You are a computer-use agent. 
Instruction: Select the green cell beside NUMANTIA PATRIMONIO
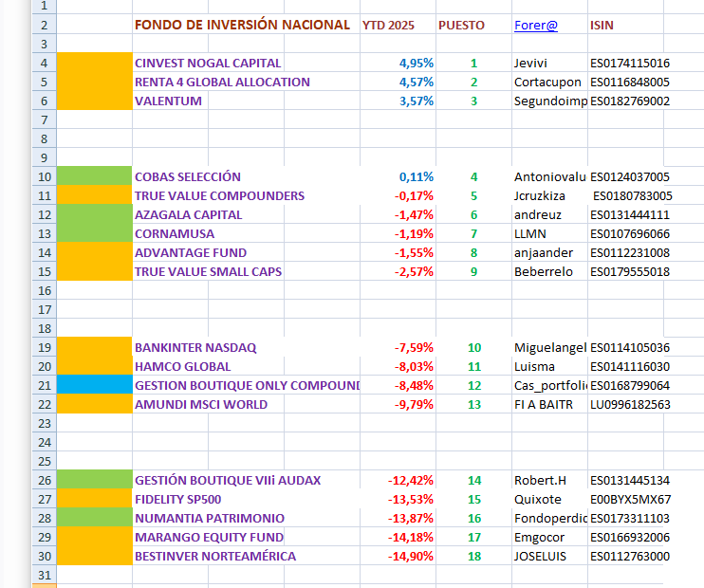pos(94,518)
